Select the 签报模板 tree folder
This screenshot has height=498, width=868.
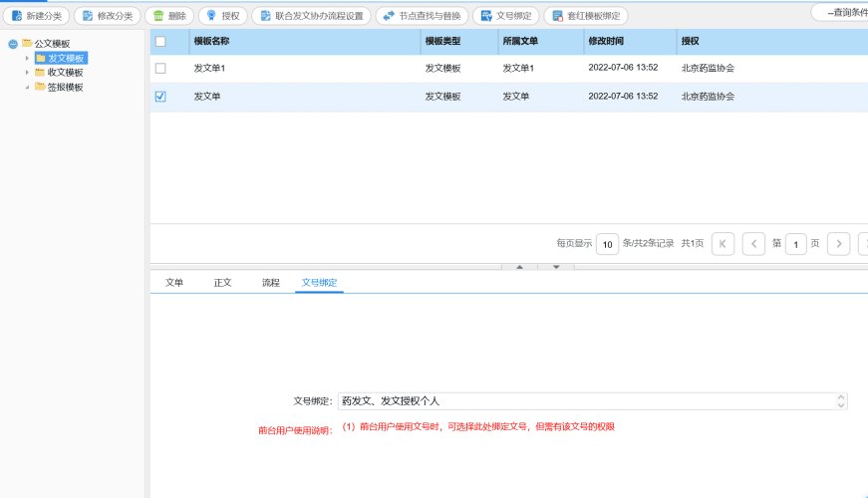(66, 87)
